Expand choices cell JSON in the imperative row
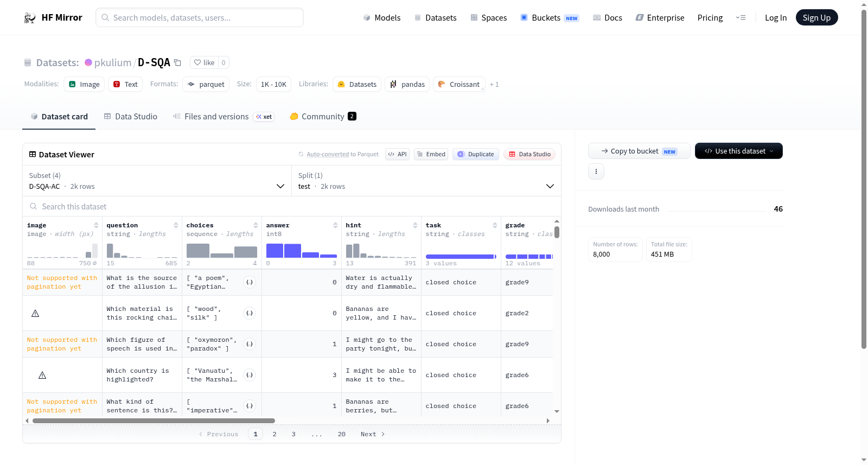The height and width of the screenshot is (465, 868). [x=250, y=406]
